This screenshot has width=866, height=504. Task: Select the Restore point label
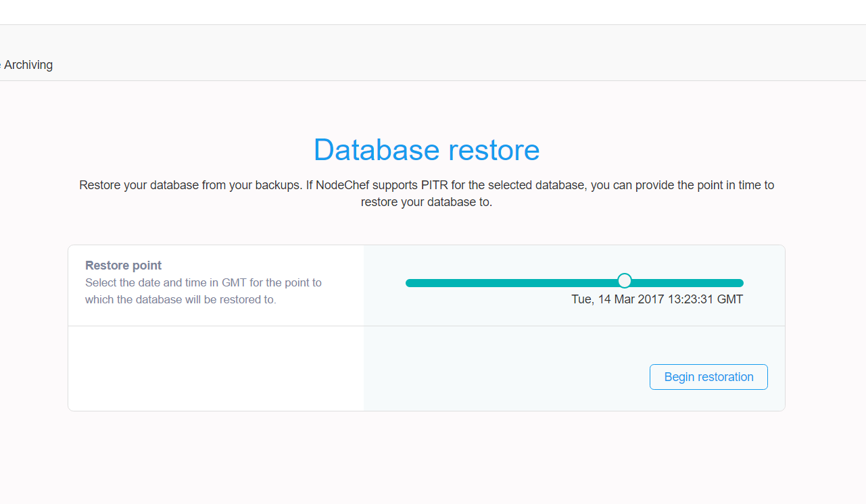pos(124,266)
